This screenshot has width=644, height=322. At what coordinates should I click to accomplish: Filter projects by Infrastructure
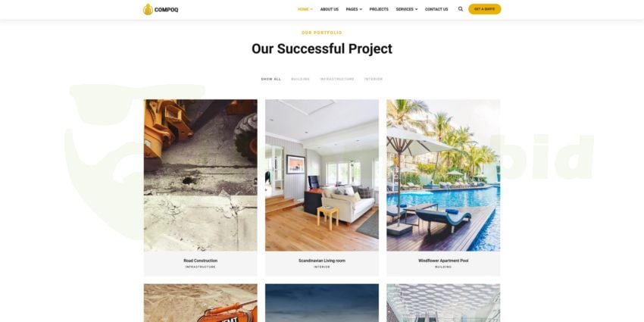[337, 79]
